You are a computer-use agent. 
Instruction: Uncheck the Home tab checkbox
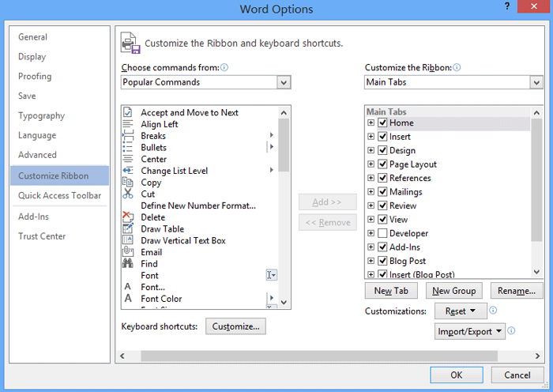click(382, 122)
